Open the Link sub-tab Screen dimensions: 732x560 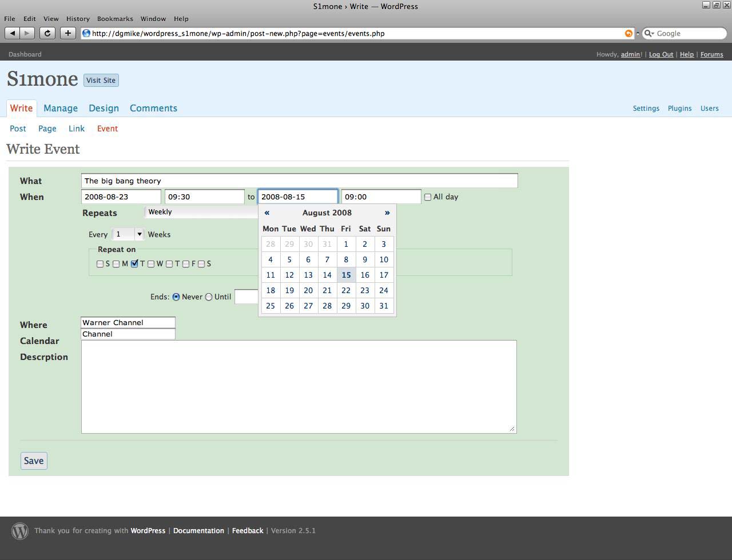[x=77, y=129]
